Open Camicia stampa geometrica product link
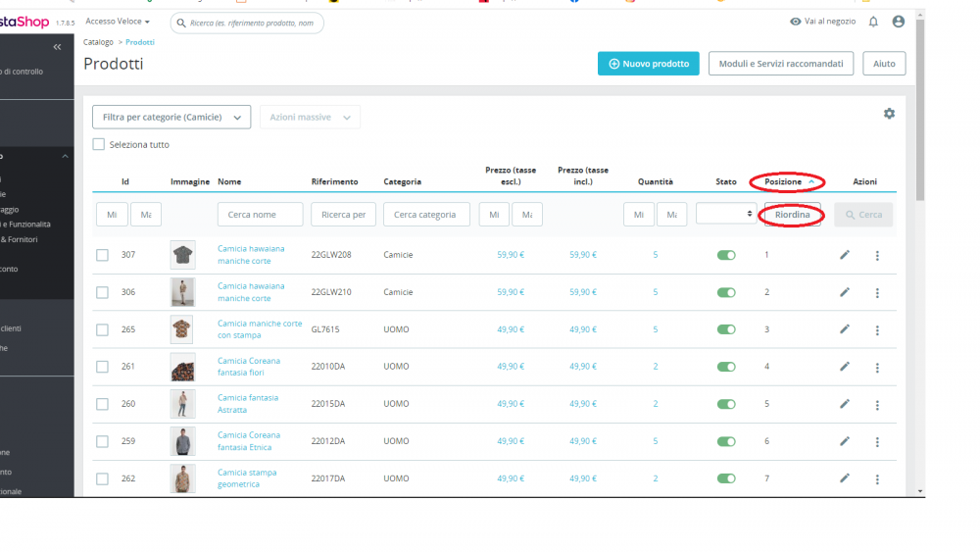Image resolution: width=980 pixels, height=552 pixels. [x=247, y=478]
